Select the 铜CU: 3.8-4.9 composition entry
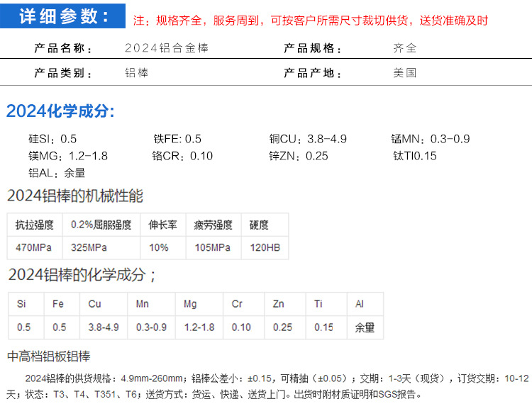The width and height of the screenshot is (532, 416). coord(308,139)
